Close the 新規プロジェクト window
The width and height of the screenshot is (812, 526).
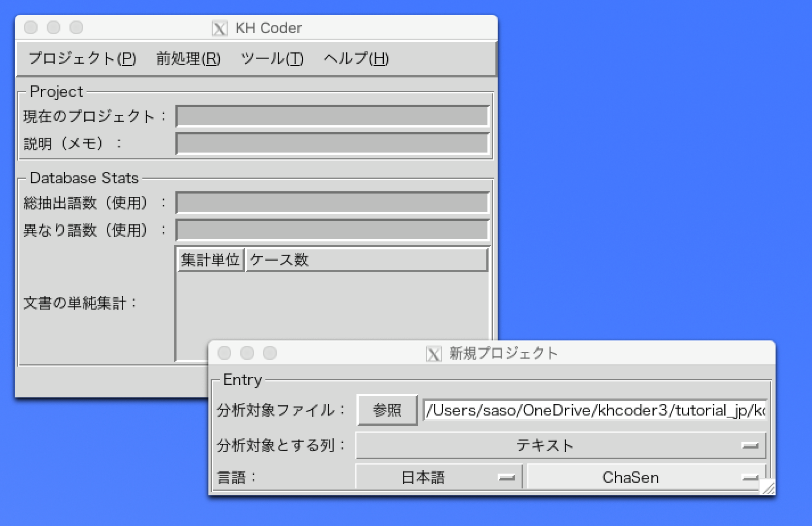pyautogui.click(x=224, y=353)
